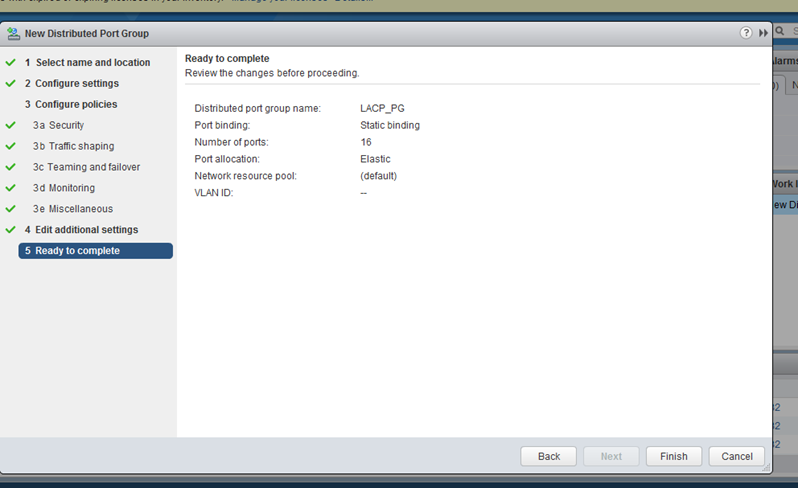Go to step 4 Edit additional settings
798x488 pixels.
click(81, 229)
